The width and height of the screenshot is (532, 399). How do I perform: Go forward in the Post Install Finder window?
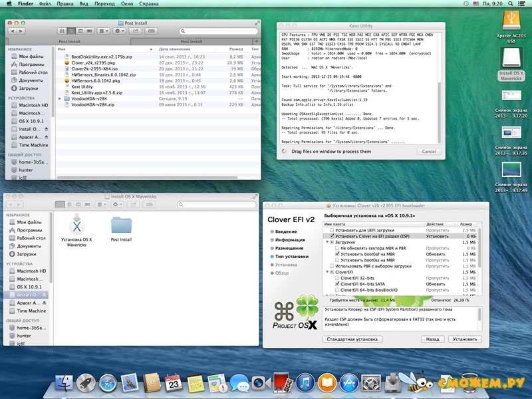point(21,31)
